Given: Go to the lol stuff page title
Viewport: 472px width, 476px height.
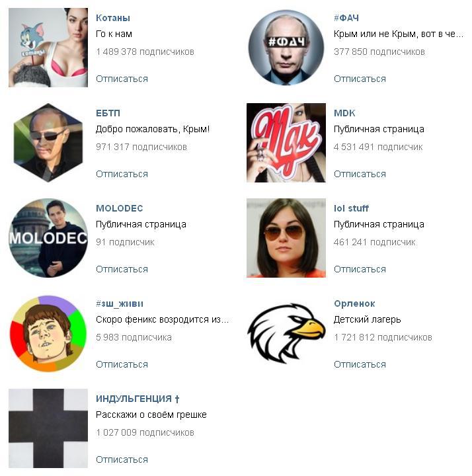Looking at the screenshot, I should coord(351,208).
